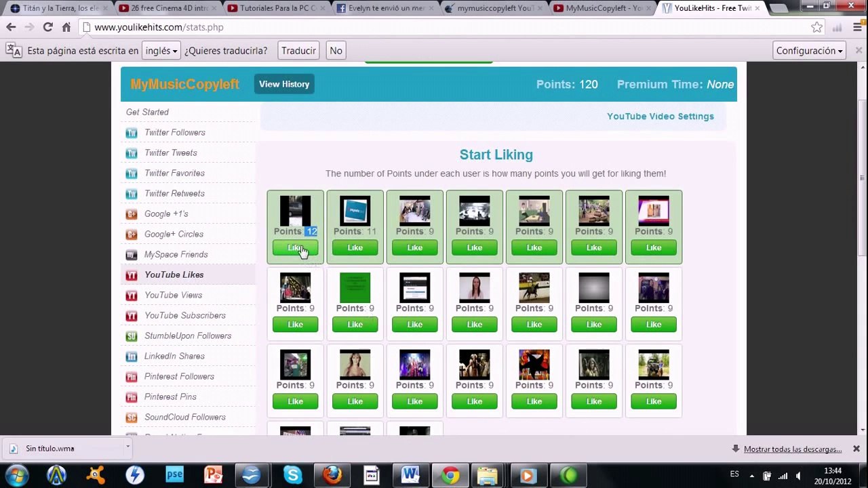Open Skype from the taskbar
Image resolution: width=868 pixels, height=488 pixels.
[x=293, y=475]
